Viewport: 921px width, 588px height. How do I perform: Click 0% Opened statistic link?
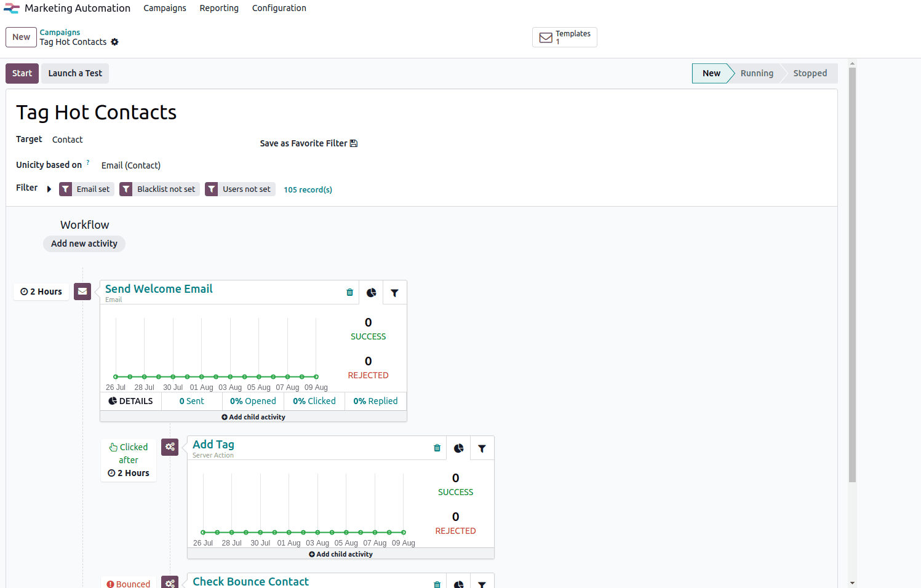[253, 401]
